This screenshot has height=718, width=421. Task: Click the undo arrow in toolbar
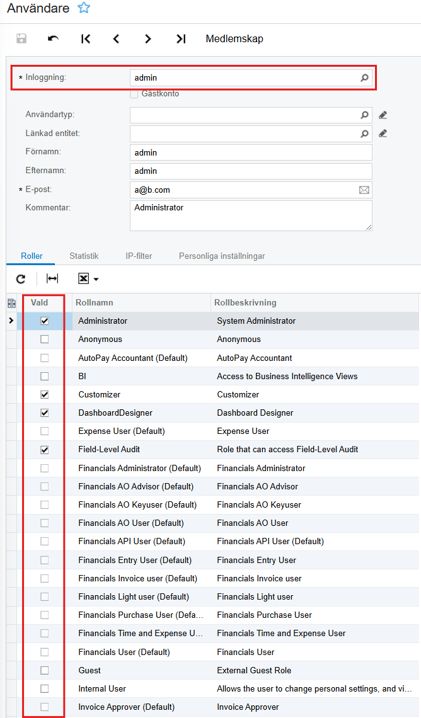coord(53,39)
